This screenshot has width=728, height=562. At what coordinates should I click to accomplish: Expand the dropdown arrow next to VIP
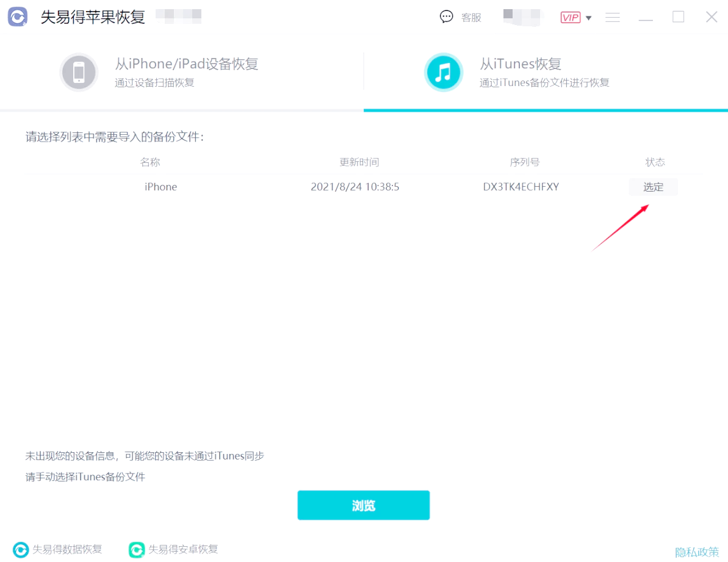pyautogui.click(x=589, y=18)
